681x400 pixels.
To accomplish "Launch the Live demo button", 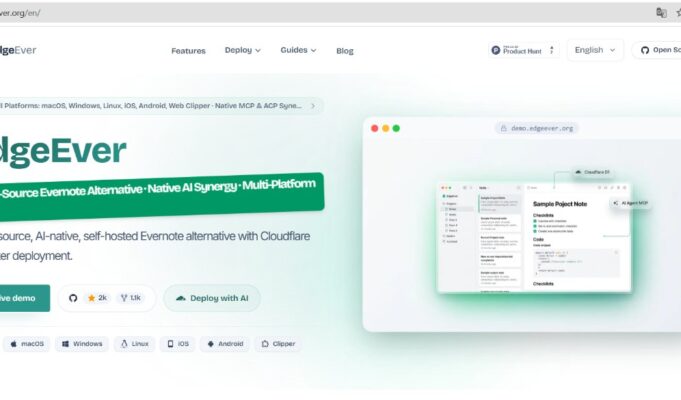I will tap(24, 298).
